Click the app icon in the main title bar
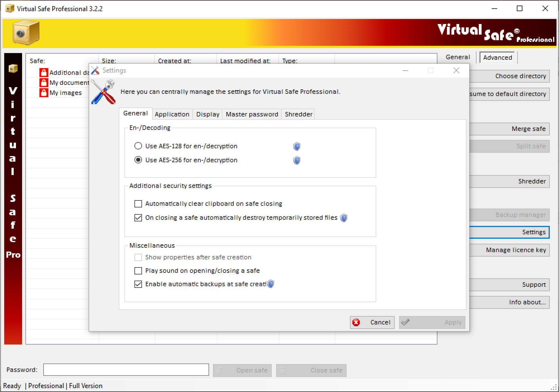559x392 pixels. 10,8
